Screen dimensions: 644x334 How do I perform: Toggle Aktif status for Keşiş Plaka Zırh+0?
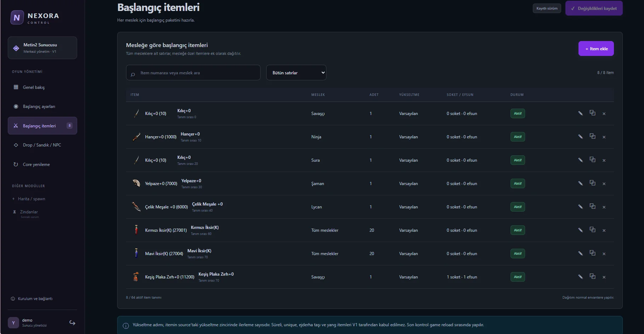[x=518, y=277]
